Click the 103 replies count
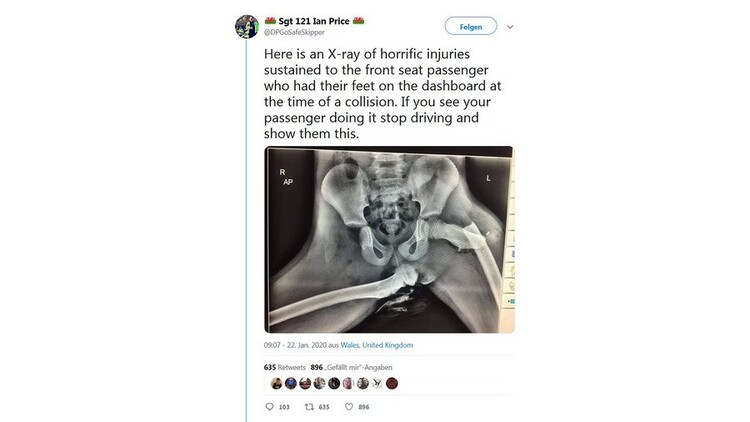Viewport: 750px width, 422px height. click(284, 407)
